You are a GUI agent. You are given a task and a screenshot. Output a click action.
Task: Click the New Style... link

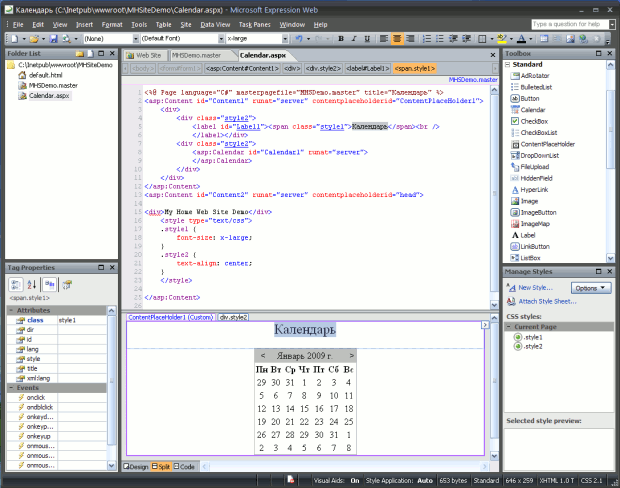(536, 287)
